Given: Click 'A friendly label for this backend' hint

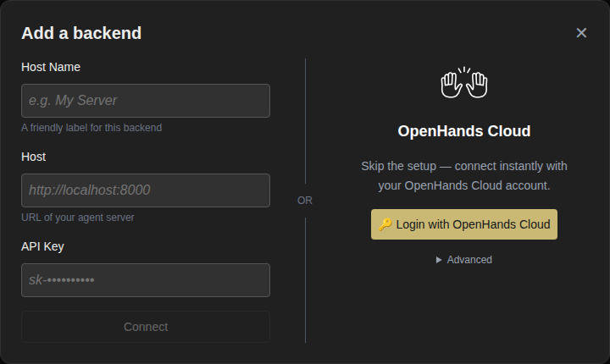Looking at the screenshot, I should [x=91, y=128].
